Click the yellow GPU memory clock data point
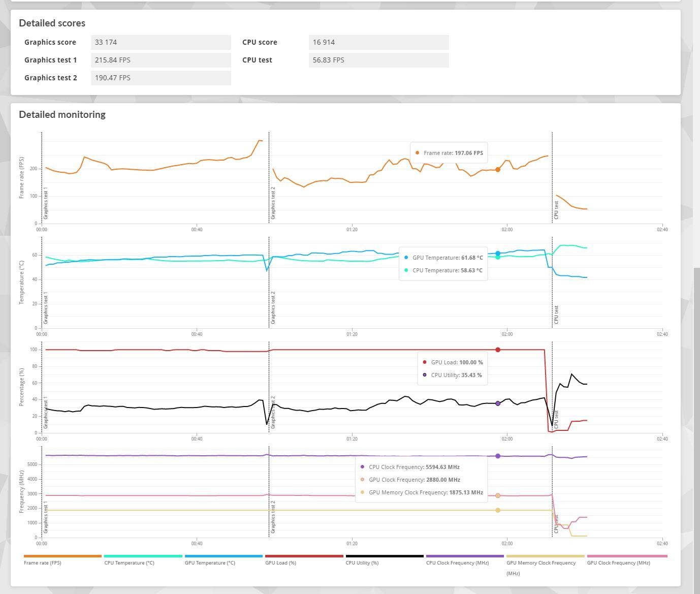 pyautogui.click(x=498, y=510)
